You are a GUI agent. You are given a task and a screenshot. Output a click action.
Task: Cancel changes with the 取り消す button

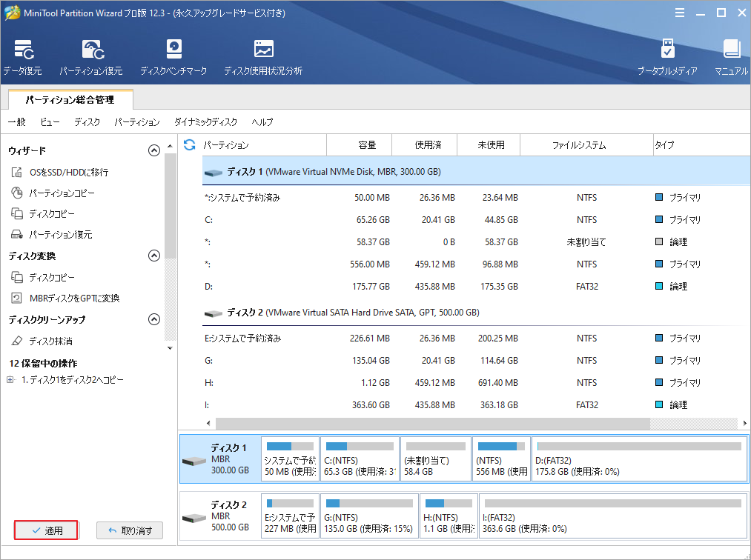click(129, 530)
